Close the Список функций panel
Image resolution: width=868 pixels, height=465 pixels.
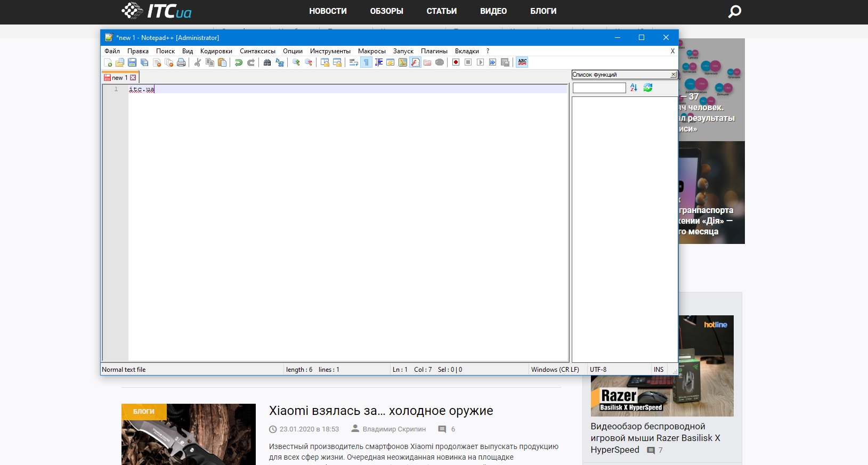tap(673, 75)
